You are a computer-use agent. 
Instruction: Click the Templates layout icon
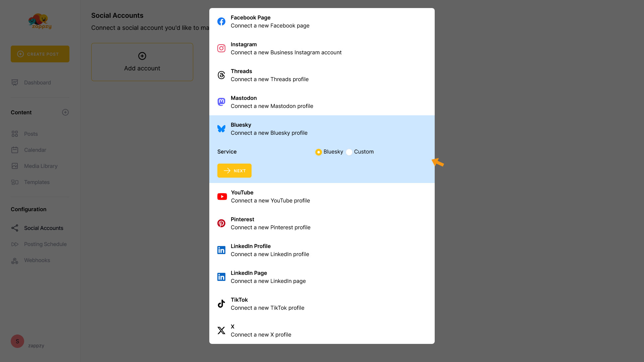coord(15,182)
